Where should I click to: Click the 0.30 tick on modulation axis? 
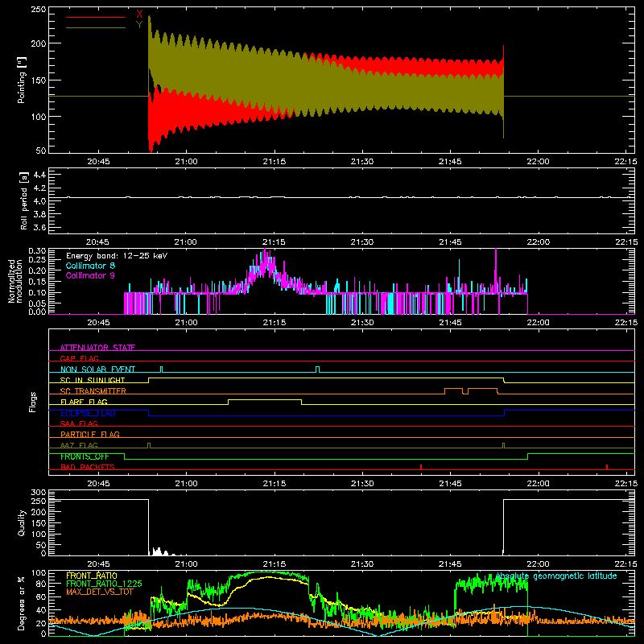click(37, 250)
